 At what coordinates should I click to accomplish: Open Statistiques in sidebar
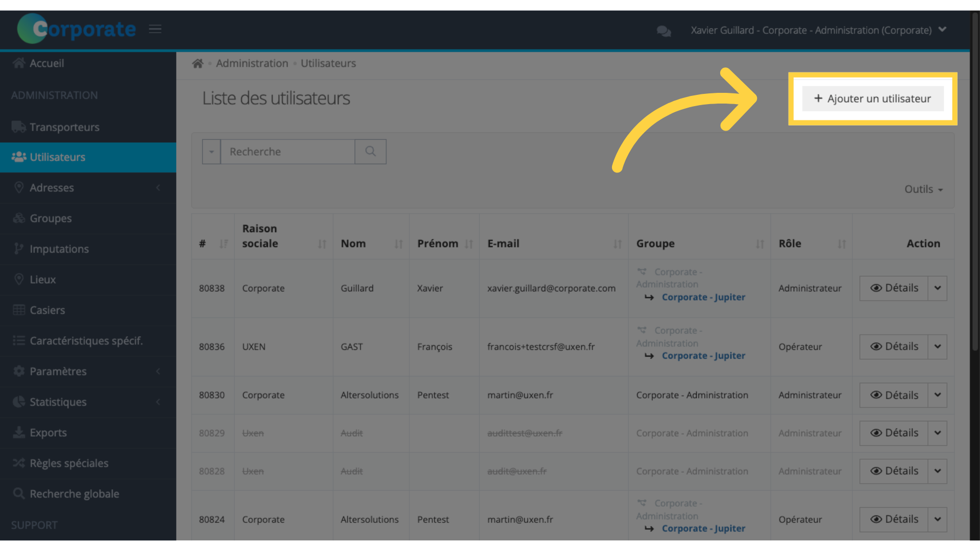point(58,402)
